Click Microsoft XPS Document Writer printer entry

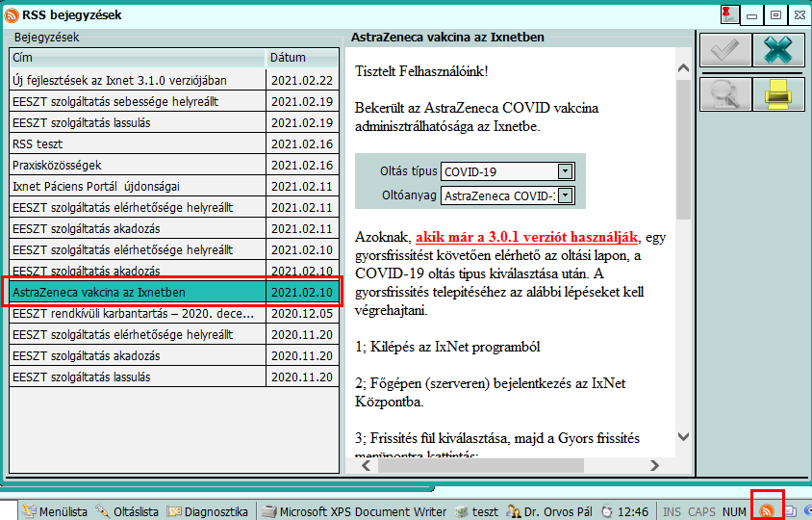click(354, 511)
